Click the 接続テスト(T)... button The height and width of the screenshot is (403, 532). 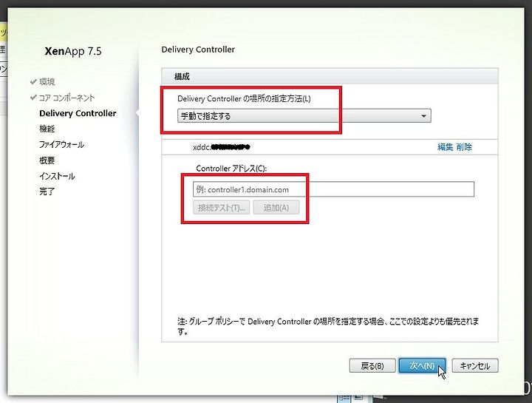coord(221,208)
